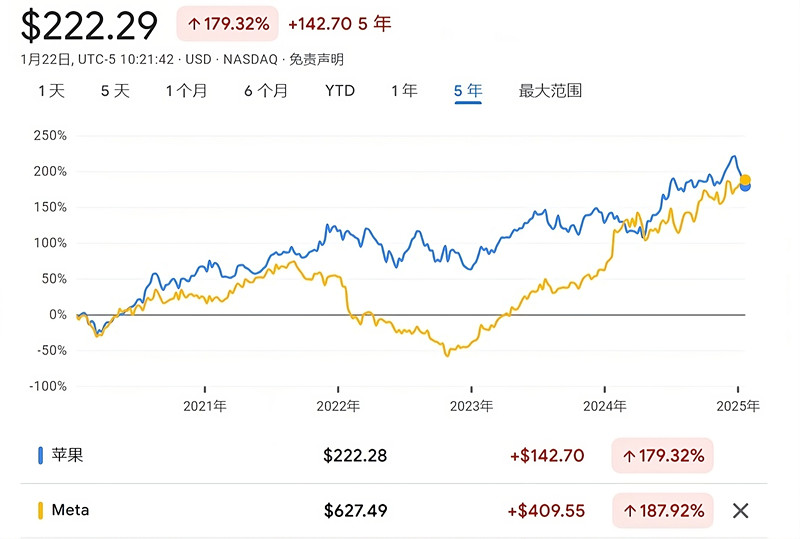
Task: Open the 免责声明 disclaimer link
Action: [x=316, y=60]
